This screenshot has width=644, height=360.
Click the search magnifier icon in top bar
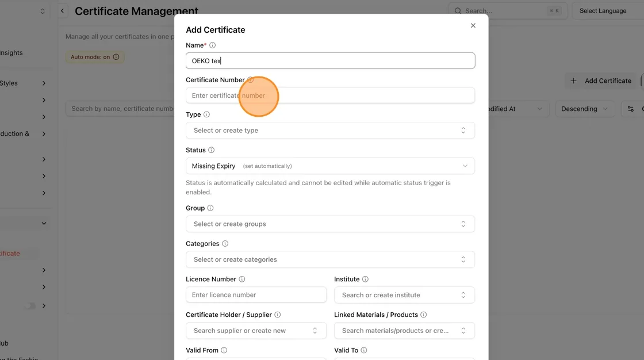(458, 11)
